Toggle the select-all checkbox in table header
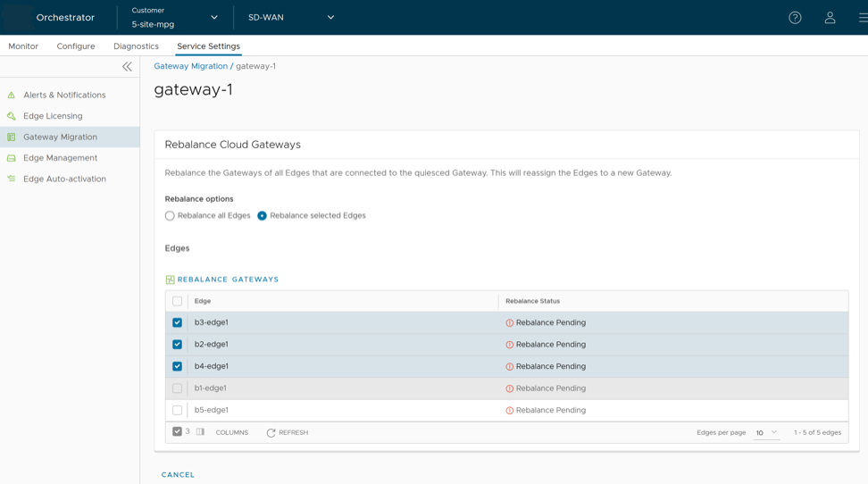This screenshot has height=484, width=868. (x=177, y=301)
